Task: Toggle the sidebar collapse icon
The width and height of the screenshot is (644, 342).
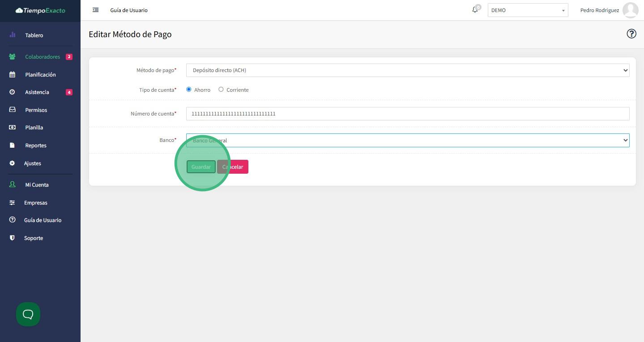Action: 95,10
